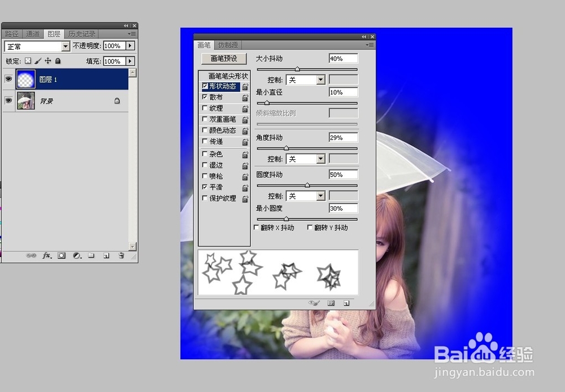Toggle lock for 散布 setting

click(245, 98)
